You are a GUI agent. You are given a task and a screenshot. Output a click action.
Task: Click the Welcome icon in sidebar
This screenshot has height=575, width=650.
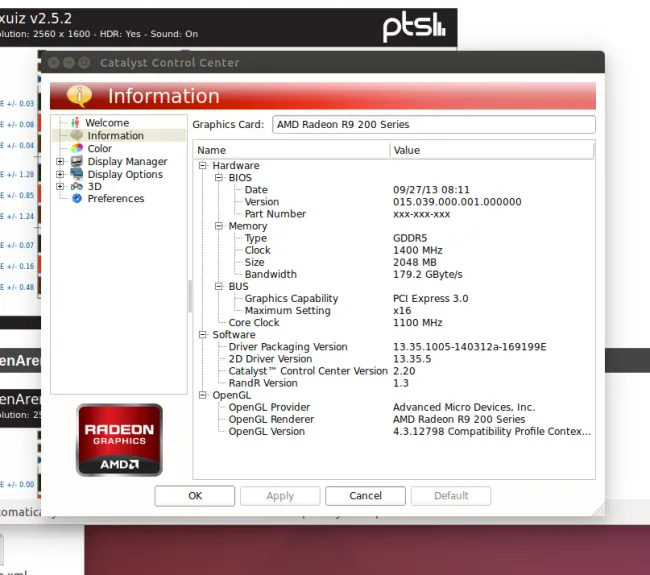75,123
